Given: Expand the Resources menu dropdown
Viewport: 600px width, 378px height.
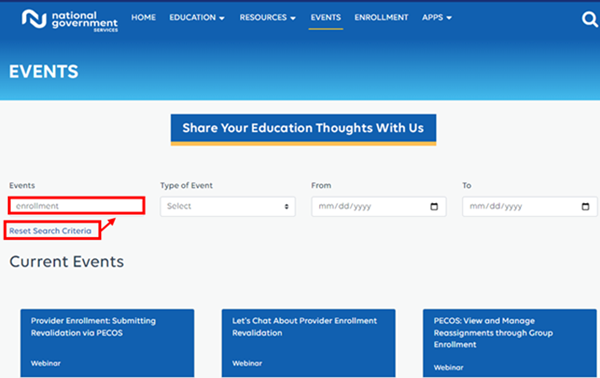Looking at the screenshot, I should [x=267, y=18].
